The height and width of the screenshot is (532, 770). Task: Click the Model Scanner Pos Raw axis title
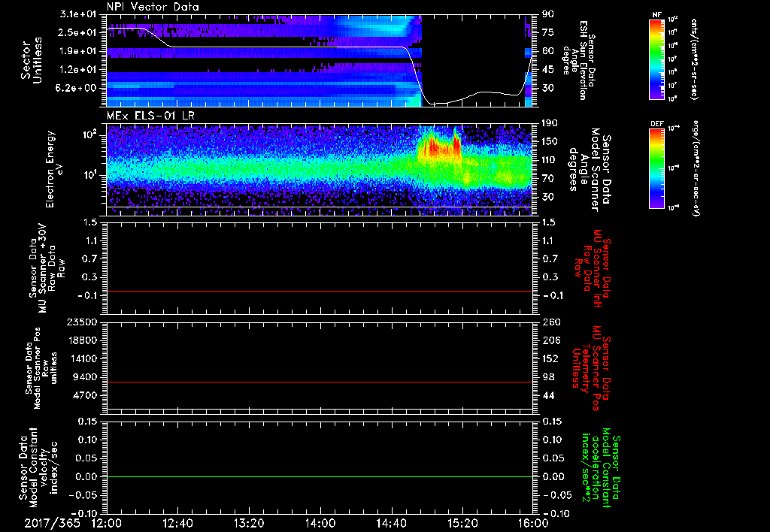(x=41, y=367)
